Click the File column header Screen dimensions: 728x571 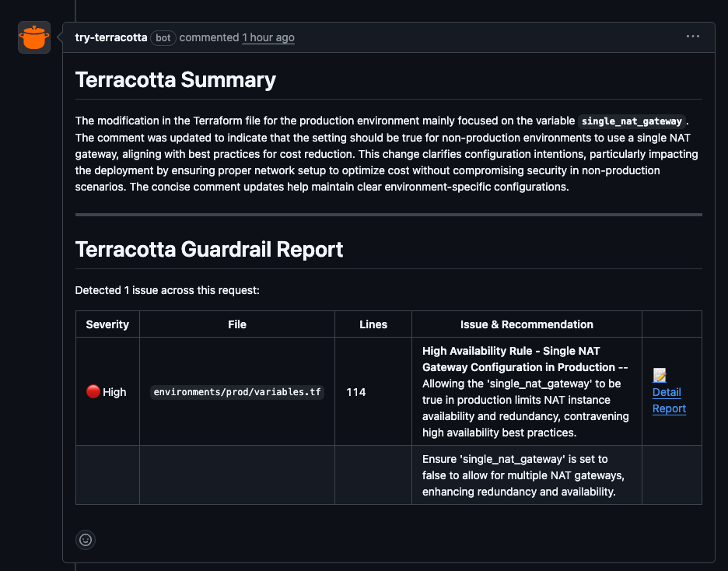click(x=237, y=324)
